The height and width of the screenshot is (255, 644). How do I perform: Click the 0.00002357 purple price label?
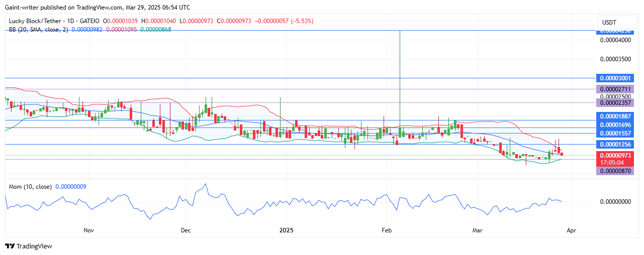[614, 102]
